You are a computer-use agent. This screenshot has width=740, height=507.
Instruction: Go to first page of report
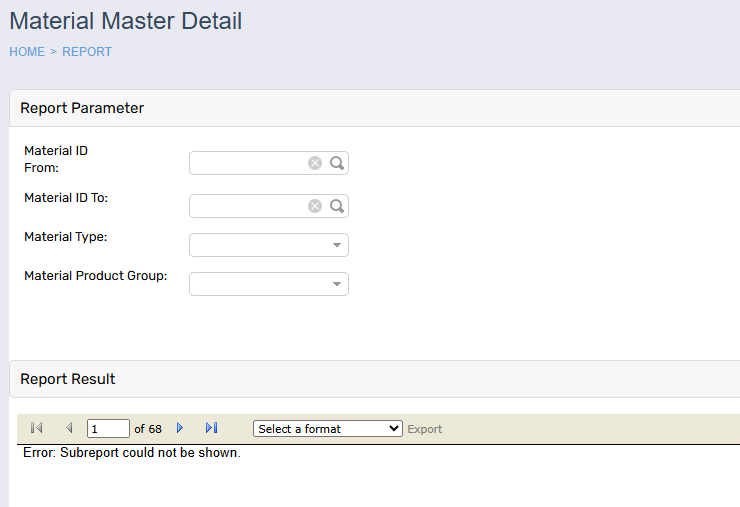(x=37, y=428)
